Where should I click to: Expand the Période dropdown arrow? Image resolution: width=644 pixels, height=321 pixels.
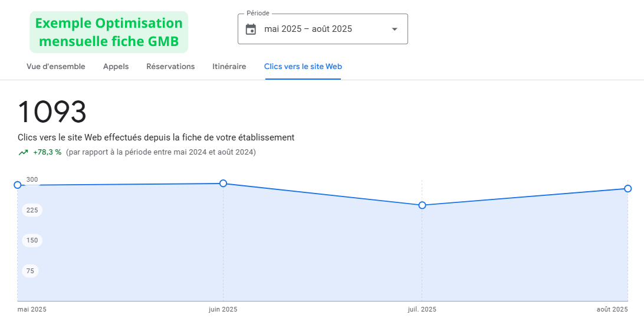(395, 29)
